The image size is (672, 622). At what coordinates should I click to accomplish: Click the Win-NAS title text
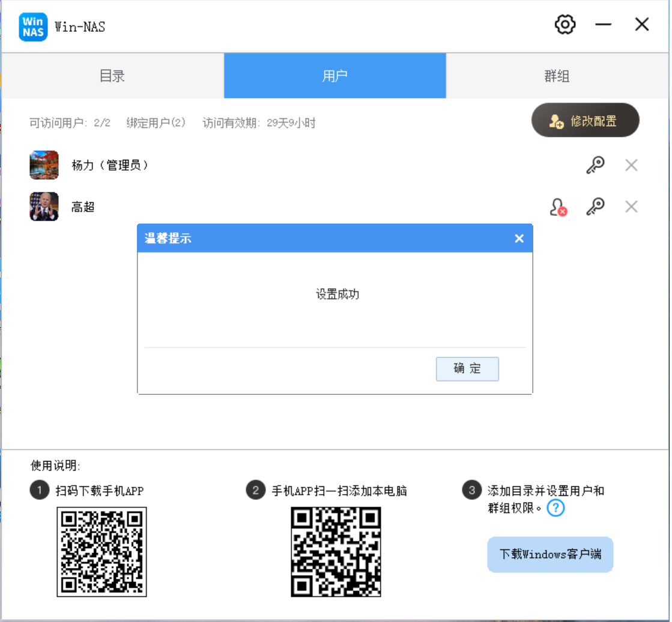point(80,27)
